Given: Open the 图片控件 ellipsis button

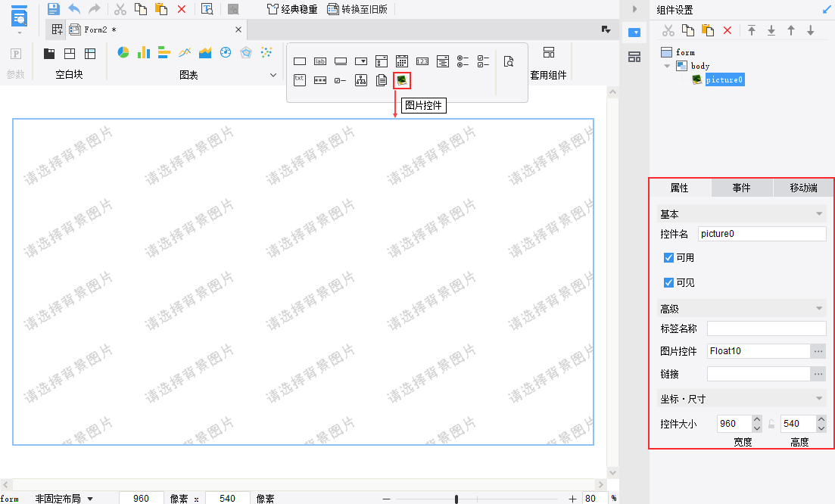Looking at the screenshot, I should pyautogui.click(x=818, y=351).
